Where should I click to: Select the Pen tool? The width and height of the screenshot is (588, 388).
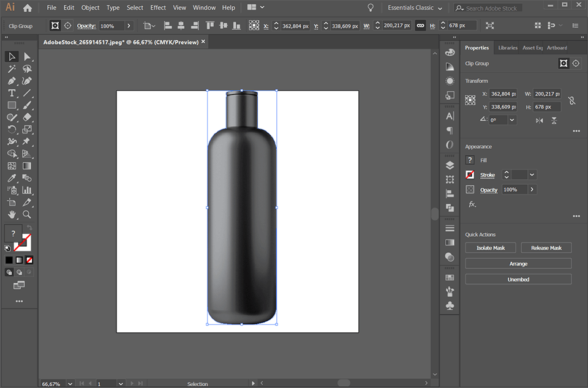tap(11, 80)
